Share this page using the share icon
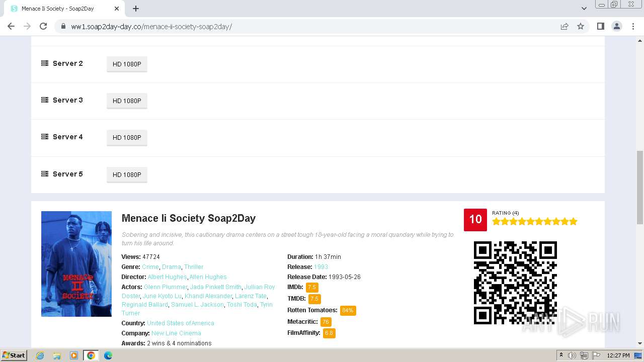Screen dimensions: 644x362 [565, 26]
